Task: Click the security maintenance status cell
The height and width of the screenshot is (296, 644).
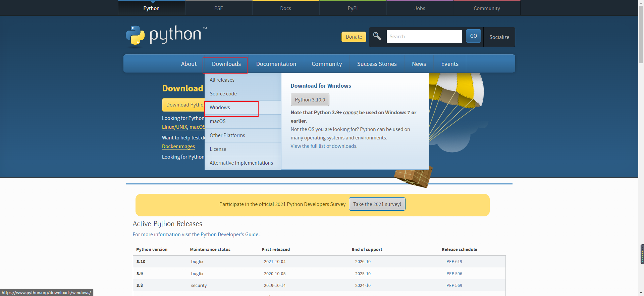Action: [x=199, y=286]
